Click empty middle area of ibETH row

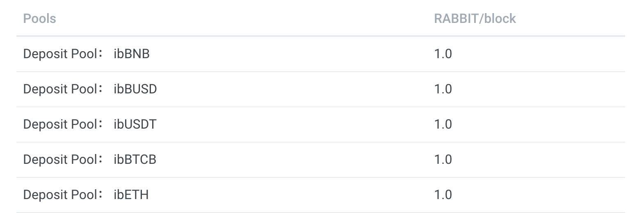point(287,195)
